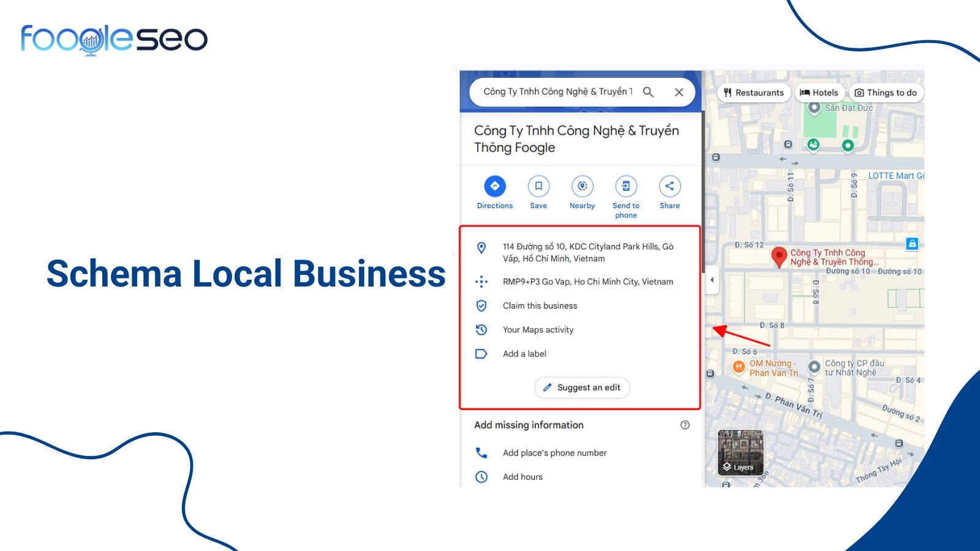Open Your Maps activity
The image size is (980, 551).
click(538, 329)
